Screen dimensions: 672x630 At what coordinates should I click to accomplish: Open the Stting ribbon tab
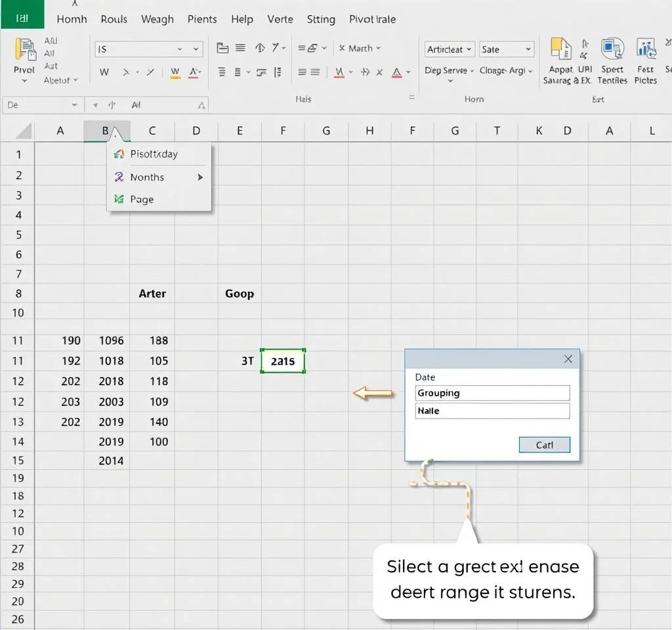click(320, 19)
